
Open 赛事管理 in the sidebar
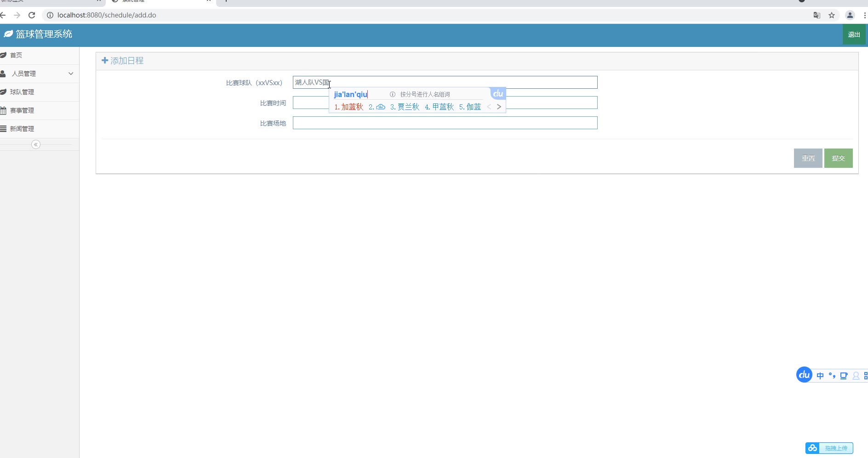(40, 110)
